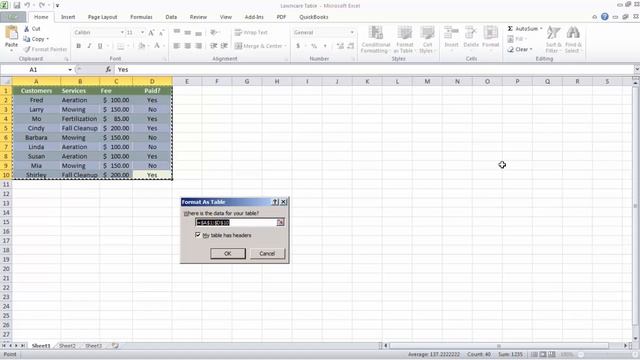This screenshot has height=360, width=640.
Task: Switch to the Page Layout tab
Action: pos(102,17)
